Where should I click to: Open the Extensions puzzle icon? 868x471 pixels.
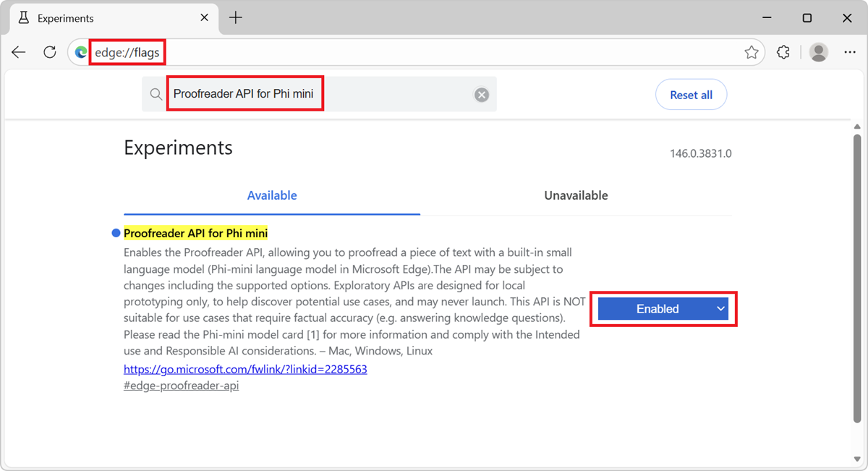tap(783, 52)
